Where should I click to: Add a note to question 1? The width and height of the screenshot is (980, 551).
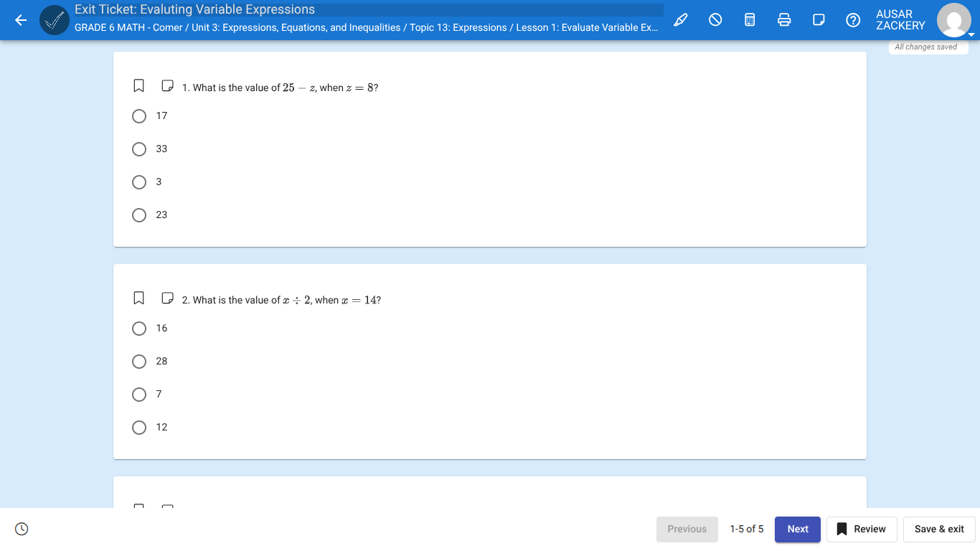pyautogui.click(x=167, y=85)
